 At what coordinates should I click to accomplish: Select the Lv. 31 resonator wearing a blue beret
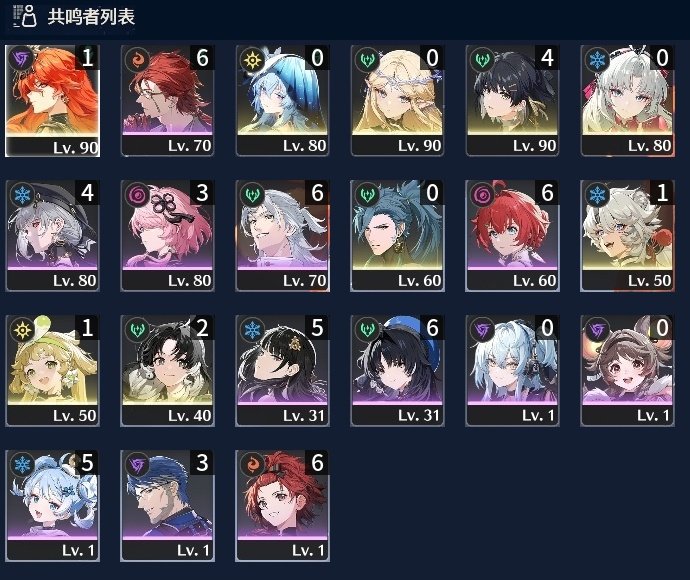397,371
